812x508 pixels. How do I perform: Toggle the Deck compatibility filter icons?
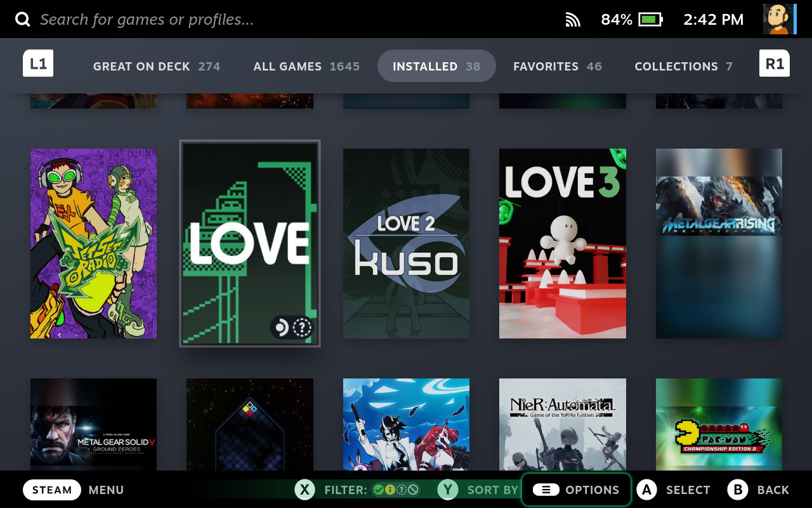[396, 490]
